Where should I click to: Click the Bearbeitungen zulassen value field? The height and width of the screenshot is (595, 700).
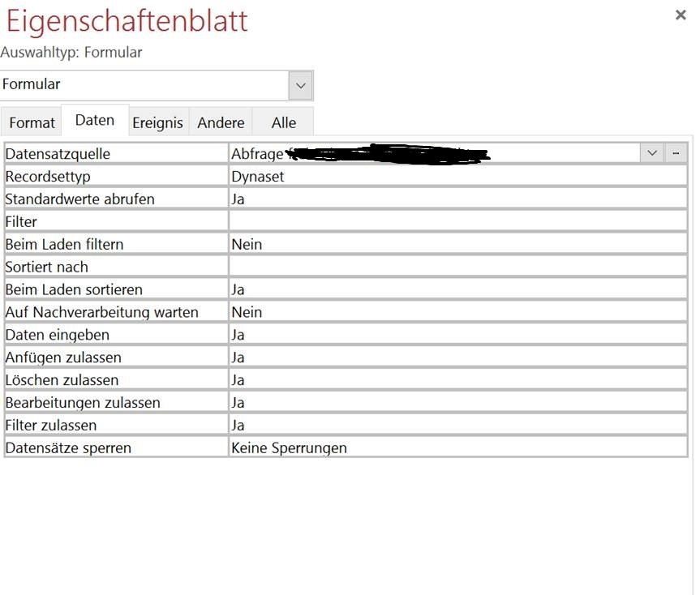(457, 403)
